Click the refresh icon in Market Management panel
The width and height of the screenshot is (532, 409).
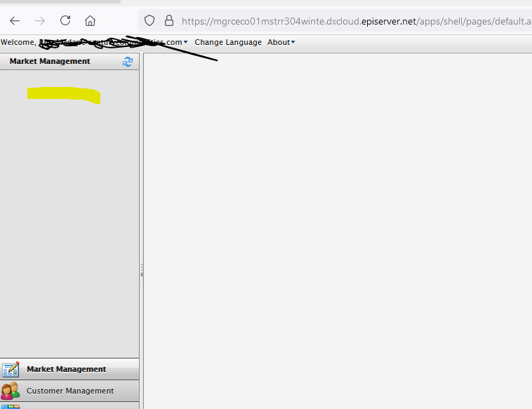point(127,62)
